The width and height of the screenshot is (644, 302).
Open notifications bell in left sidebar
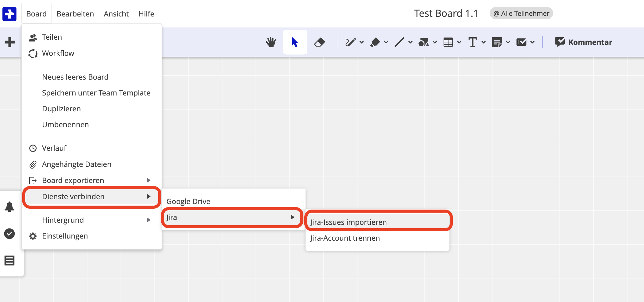coord(9,207)
